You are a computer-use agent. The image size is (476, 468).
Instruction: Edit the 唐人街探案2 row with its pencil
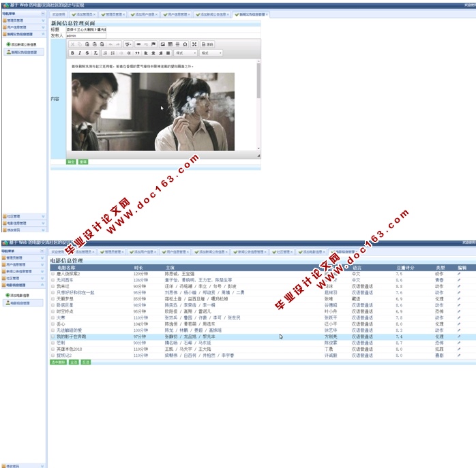459,274
